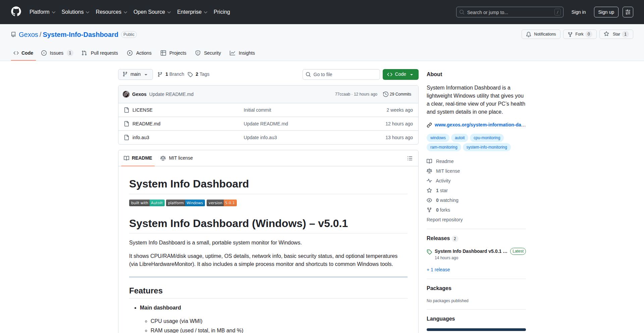Expand the Platform menu

pyautogui.click(x=42, y=12)
